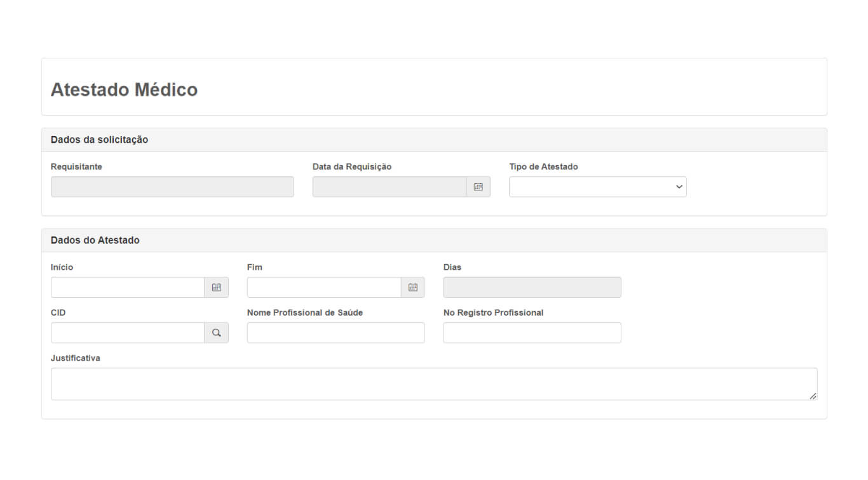Image resolution: width=868 pixels, height=480 pixels.
Task: Search CID codes with the magnifier icon
Action: (217, 333)
